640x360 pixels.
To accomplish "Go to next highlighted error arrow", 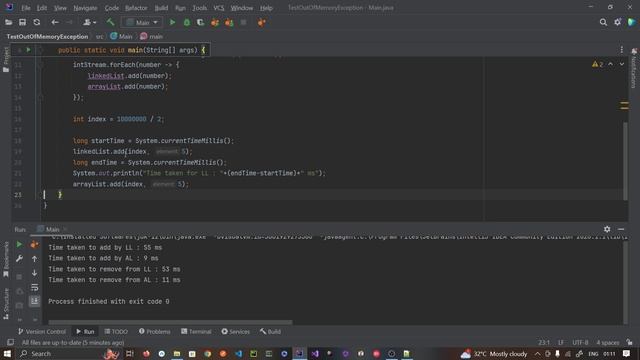I will [x=622, y=64].
